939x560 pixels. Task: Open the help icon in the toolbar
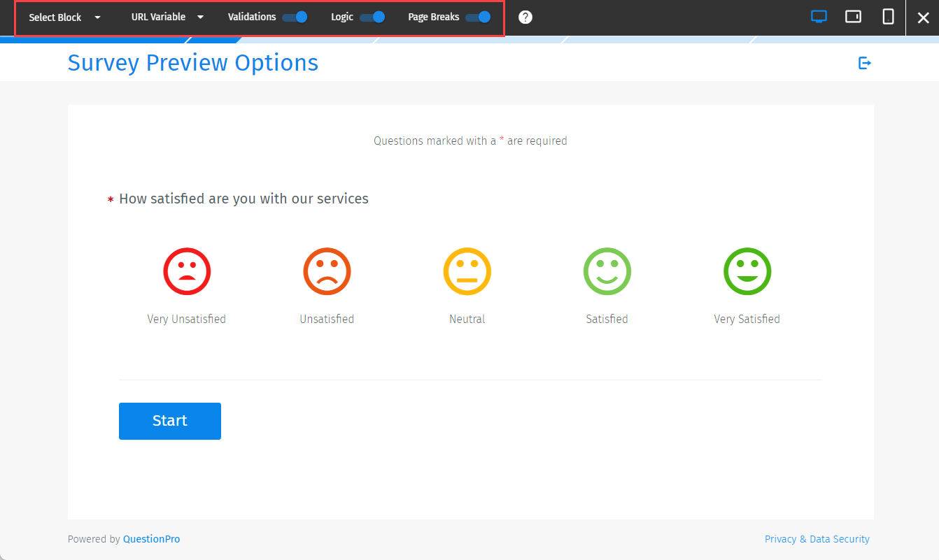[x=525, y=16]
